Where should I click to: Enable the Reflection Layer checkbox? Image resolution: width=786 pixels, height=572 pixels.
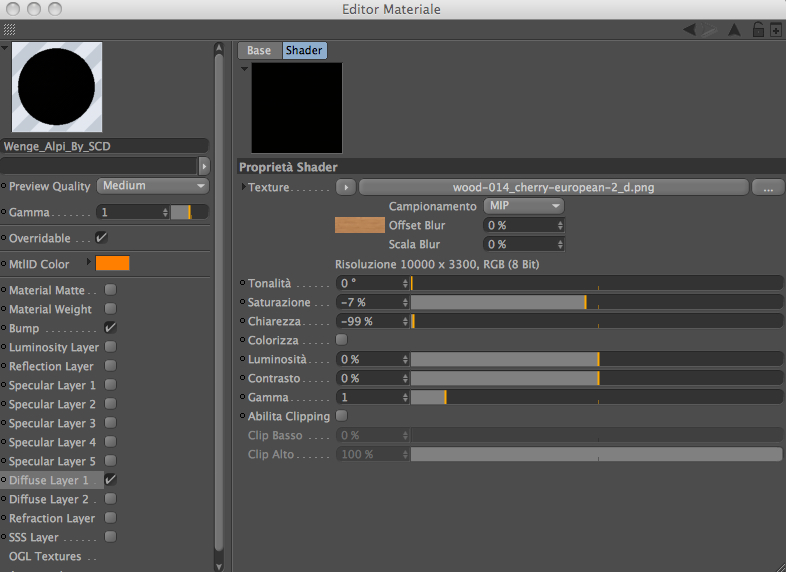(110, 366)
